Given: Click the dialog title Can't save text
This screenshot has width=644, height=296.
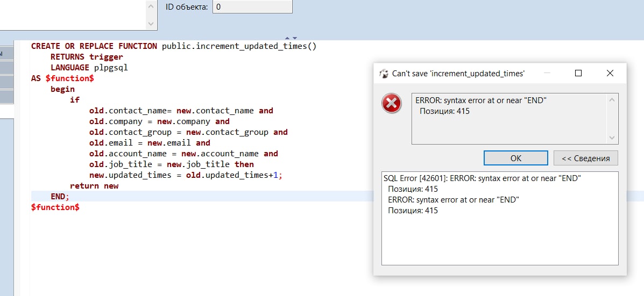Looking at the screenshot, I should pyautogui.click(x=458, y=74).
